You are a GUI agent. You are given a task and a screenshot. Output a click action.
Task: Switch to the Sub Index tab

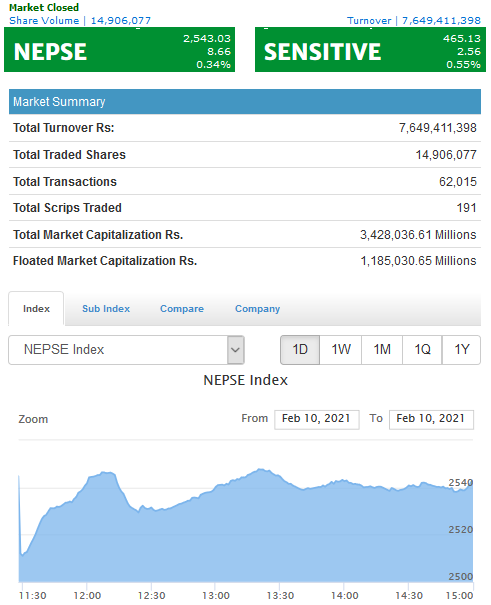pos(106,309)
